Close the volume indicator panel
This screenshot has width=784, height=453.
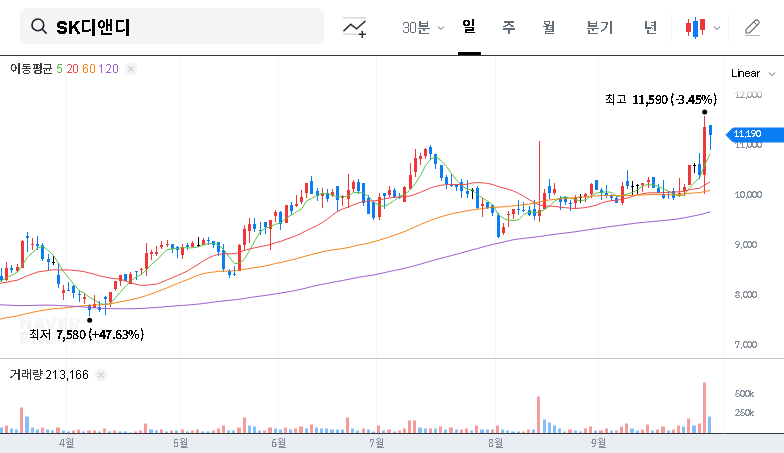[102, 374]
